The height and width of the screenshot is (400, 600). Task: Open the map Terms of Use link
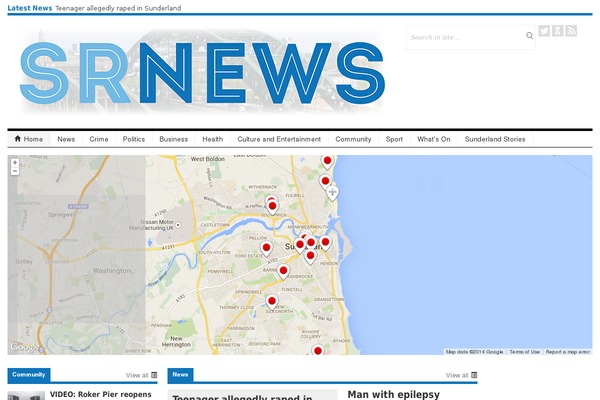pos(525,352)
